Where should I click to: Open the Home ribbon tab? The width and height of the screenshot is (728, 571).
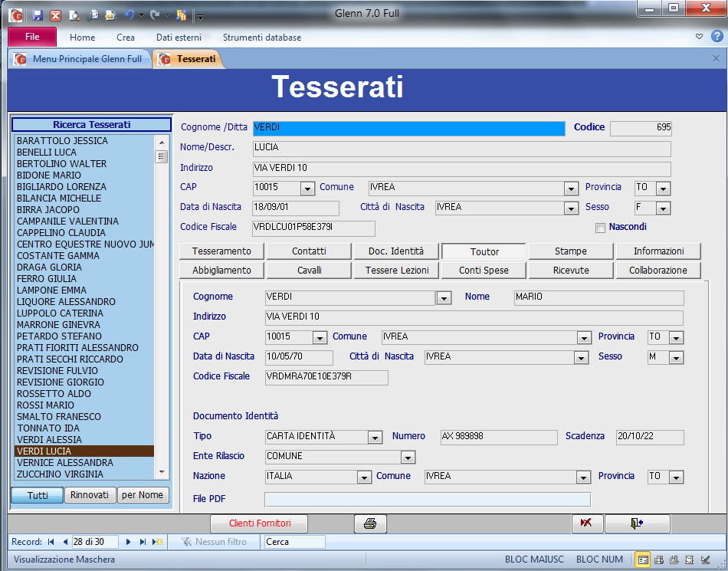coord(82,38)
